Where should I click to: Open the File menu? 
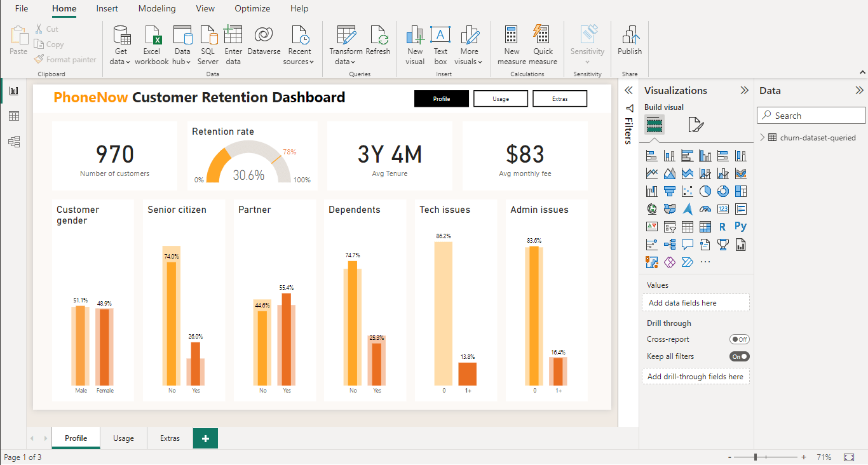point(22,9)
